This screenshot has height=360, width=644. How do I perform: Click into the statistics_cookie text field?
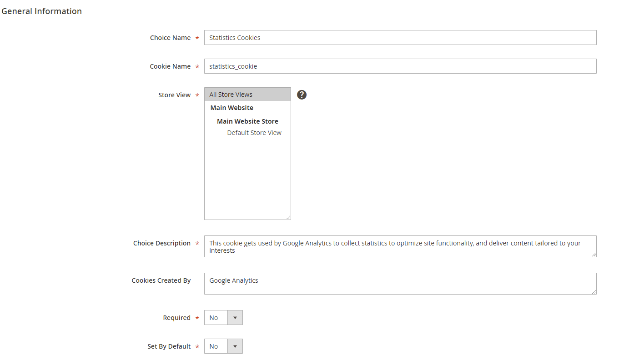pyautogui.click(x=400, y=66)
